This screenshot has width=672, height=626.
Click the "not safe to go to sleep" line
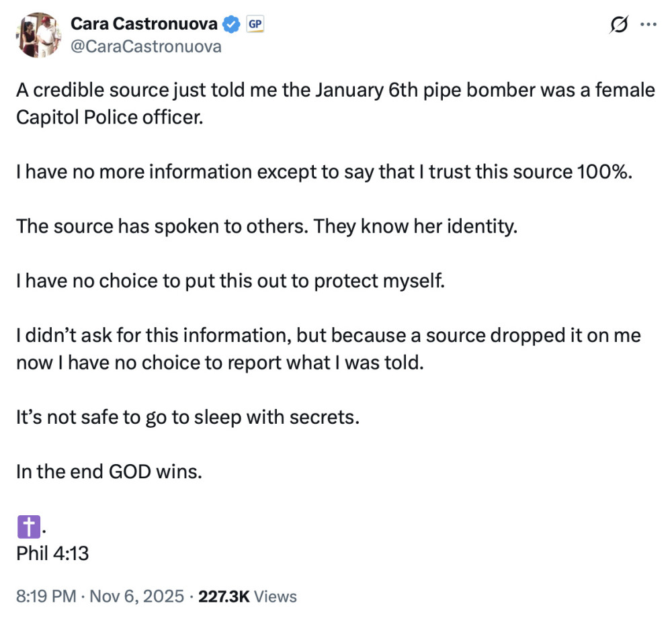188,416
